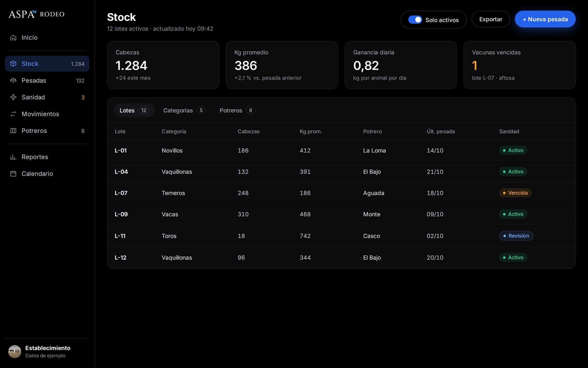Click the Pesadas scale icon
Screen dimensions: 588x368
13,81
